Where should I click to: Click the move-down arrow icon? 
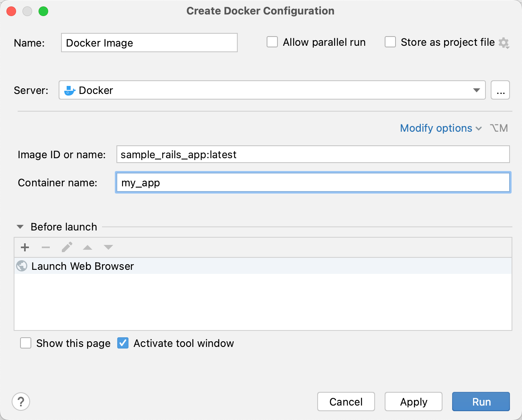point(108,247)
